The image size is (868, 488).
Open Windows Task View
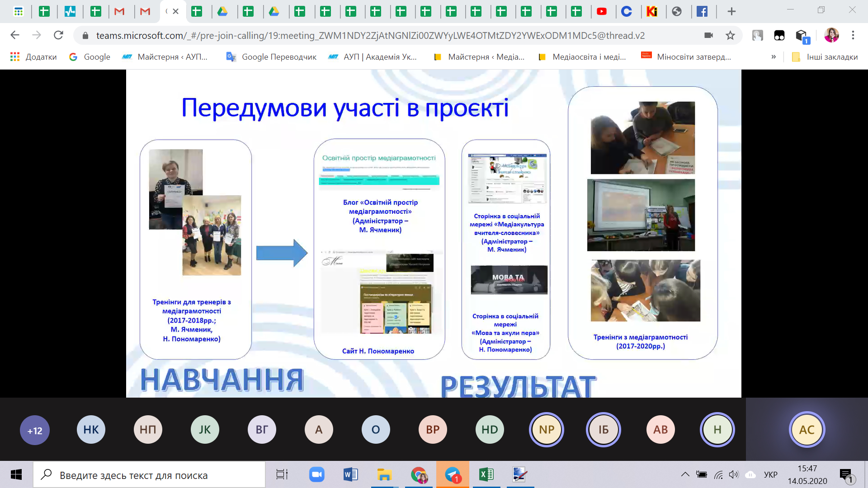click(x=282, y=474)
